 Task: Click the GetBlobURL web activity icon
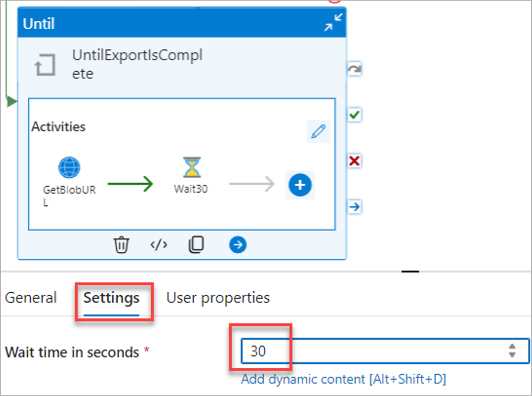click(x=69, y=168)
